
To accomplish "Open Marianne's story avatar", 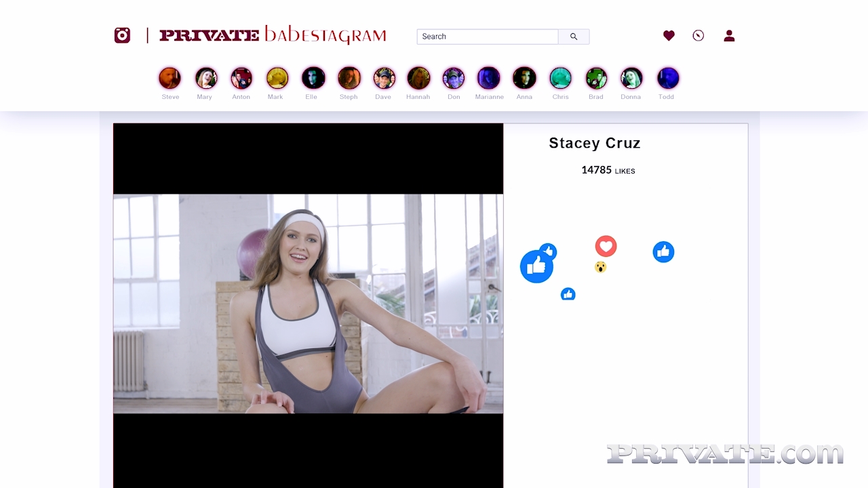I will click(x=488, y=78).
